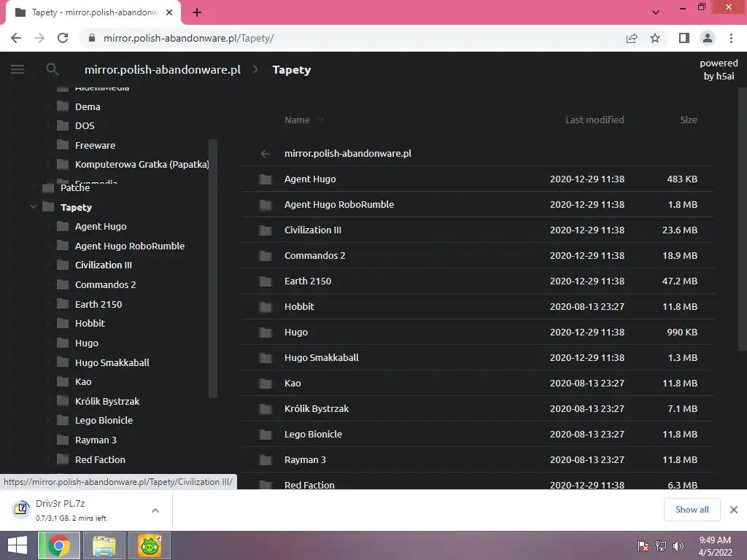Open Lego Bionicle in file list

tap(477, 435)
